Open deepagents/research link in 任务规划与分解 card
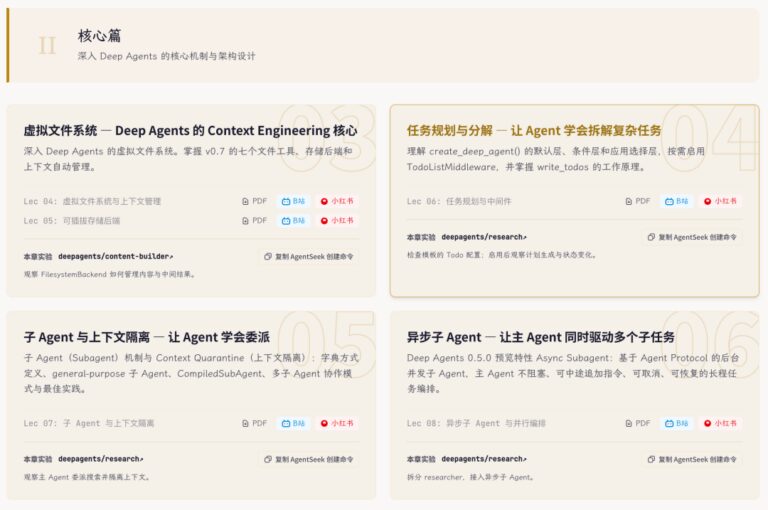This screenshot has width=768, height=510. 484,237
